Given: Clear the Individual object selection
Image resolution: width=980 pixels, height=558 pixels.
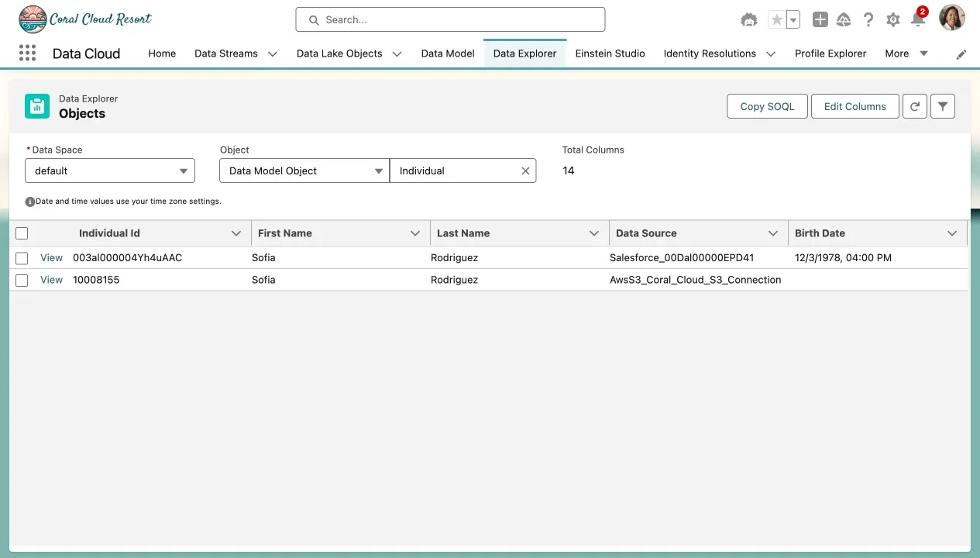Looking at the screenshot, I should click(525, 171).
